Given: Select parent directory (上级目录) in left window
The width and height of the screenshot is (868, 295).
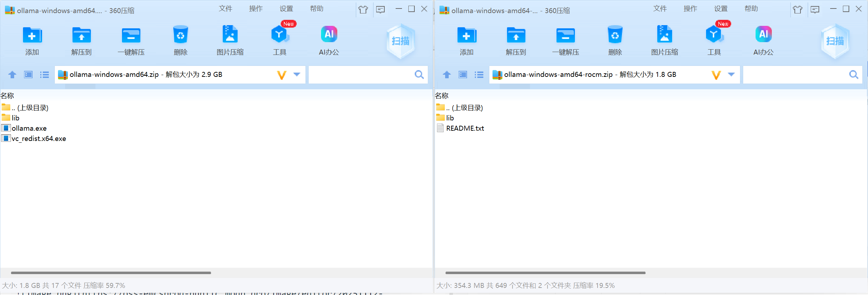Looking at the screenshot, I should (25, 108).
